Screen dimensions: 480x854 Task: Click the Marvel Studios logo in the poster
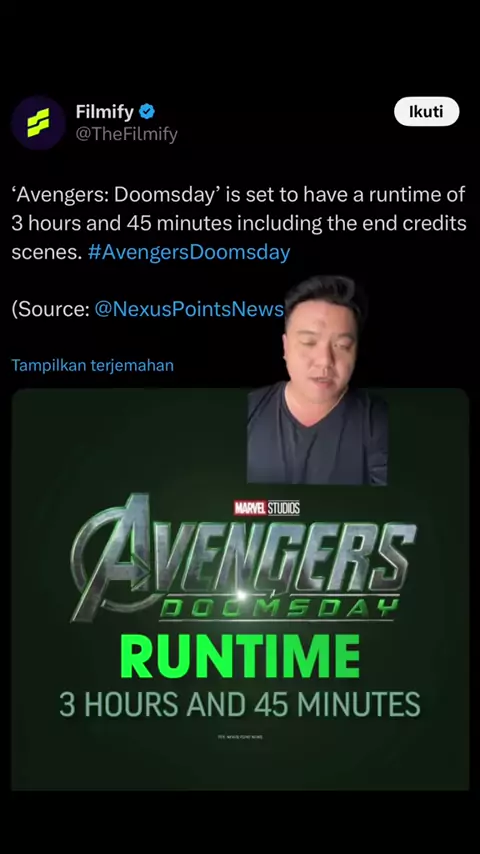pyautogui.click(x=267, y=508)
